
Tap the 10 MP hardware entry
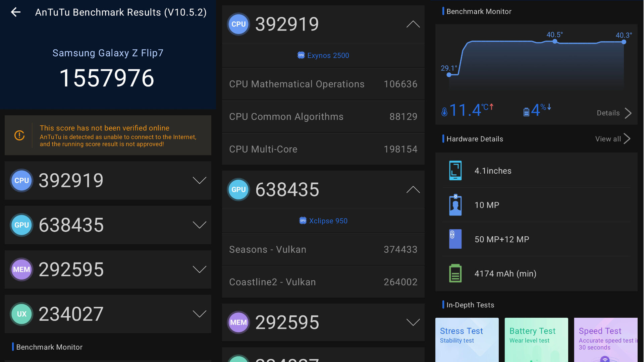[536, 205]
